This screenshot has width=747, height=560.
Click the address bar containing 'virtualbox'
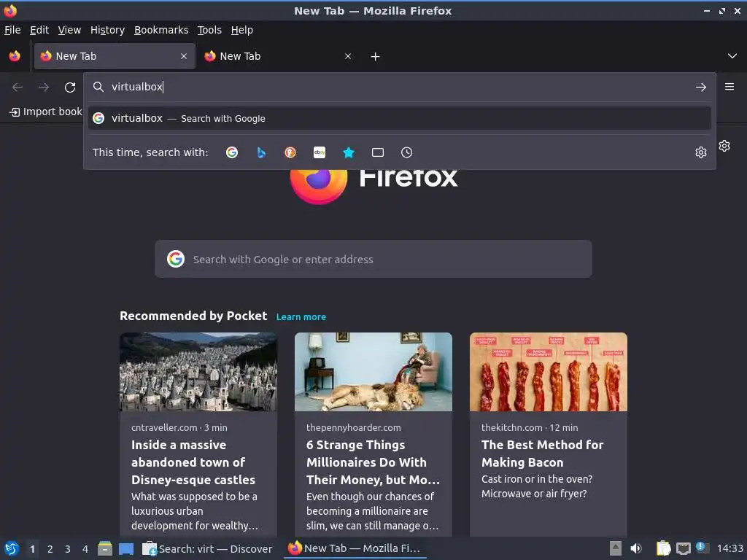pyautogui.click(x=399, y=87)
